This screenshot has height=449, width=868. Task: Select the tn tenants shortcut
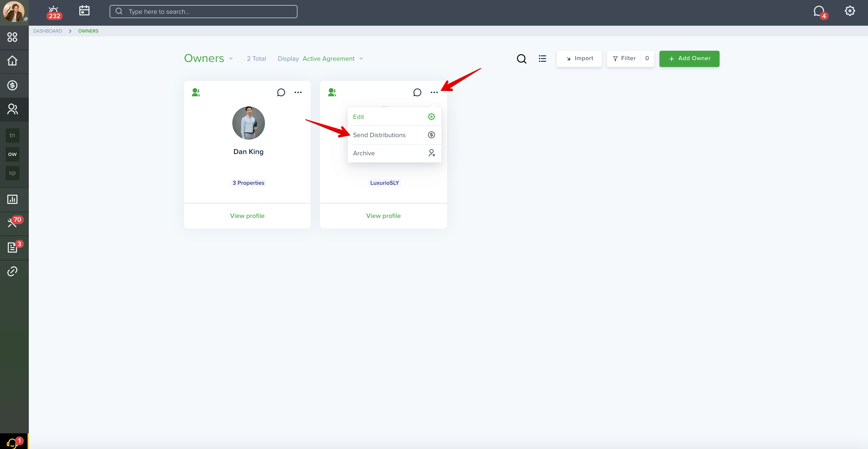(x=13, y=135)
